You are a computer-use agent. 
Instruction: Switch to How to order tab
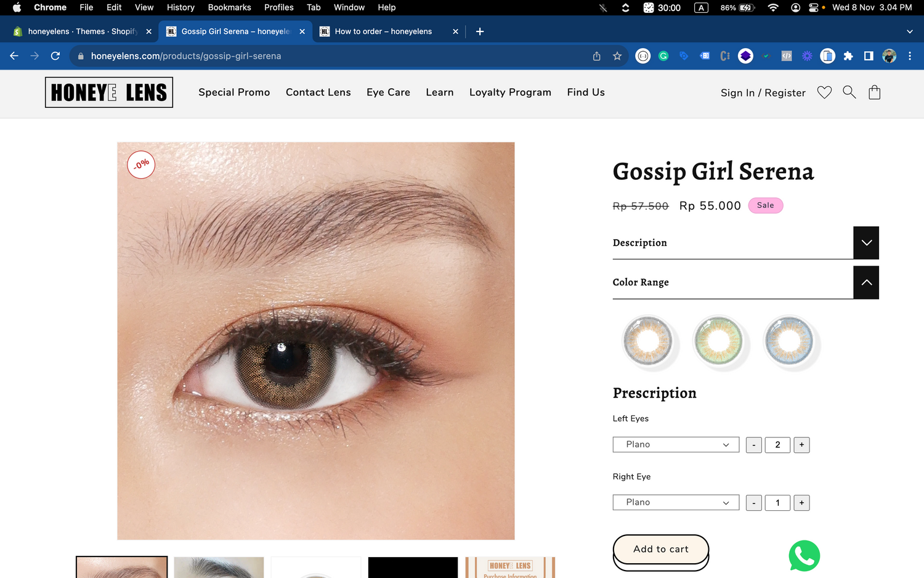coord(383,31)
